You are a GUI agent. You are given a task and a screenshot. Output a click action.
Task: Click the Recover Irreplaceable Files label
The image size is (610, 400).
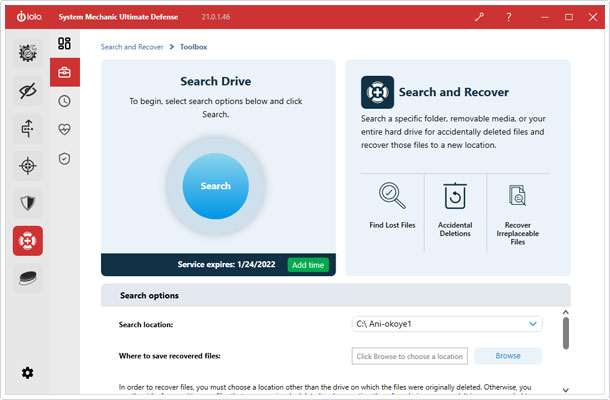click(517, 233)
